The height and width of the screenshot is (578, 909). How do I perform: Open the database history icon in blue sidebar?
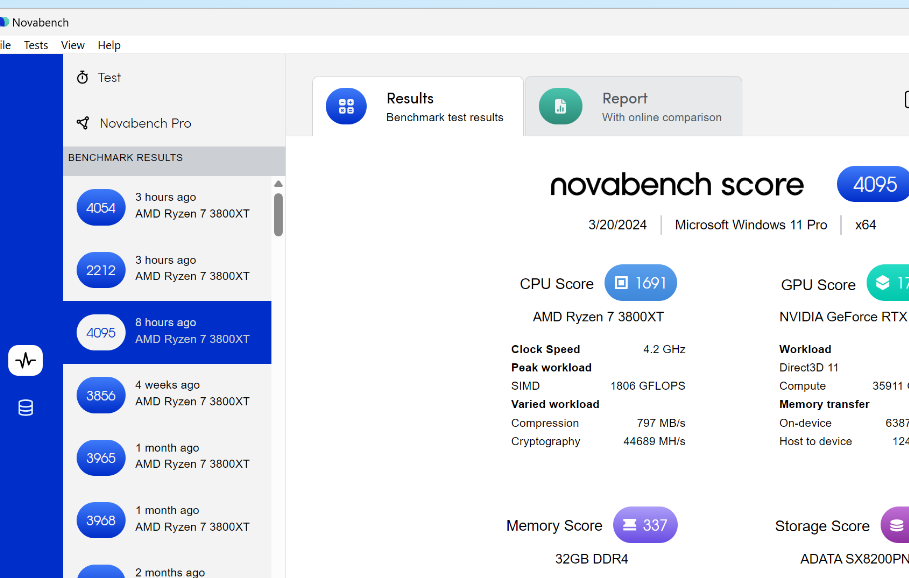[25, 407]
